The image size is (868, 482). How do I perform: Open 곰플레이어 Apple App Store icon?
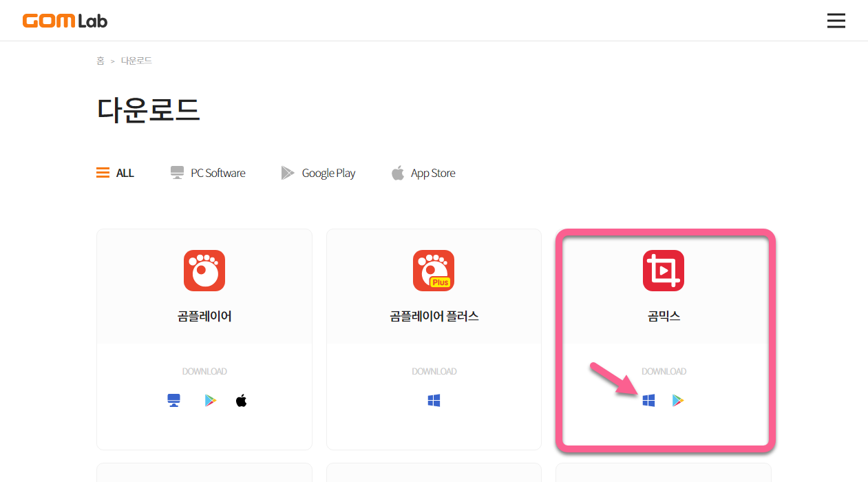click(x=241, y=400)
